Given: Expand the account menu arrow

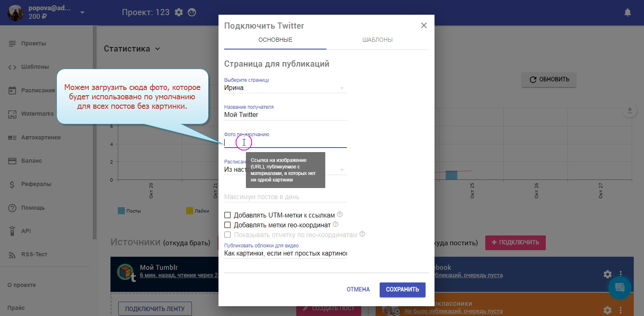Looking at the screenshot, I should [x=82, y=12].
